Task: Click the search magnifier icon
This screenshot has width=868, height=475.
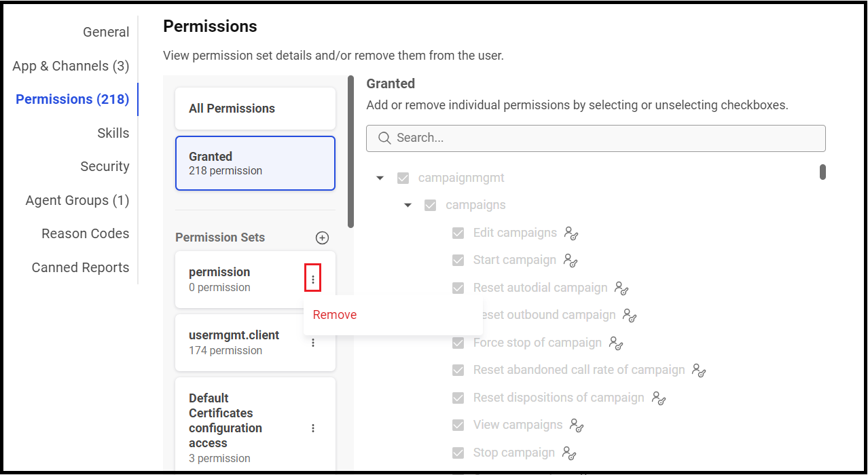Action: click(x=384, y=138)
